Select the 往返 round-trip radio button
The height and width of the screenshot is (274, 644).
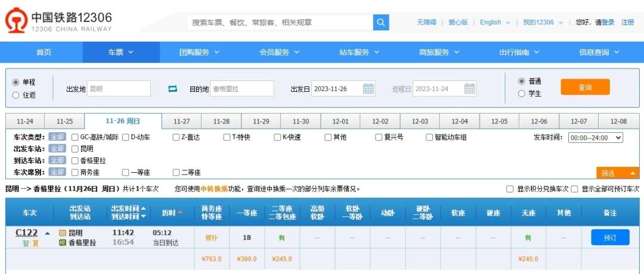(x=16, y=95)
